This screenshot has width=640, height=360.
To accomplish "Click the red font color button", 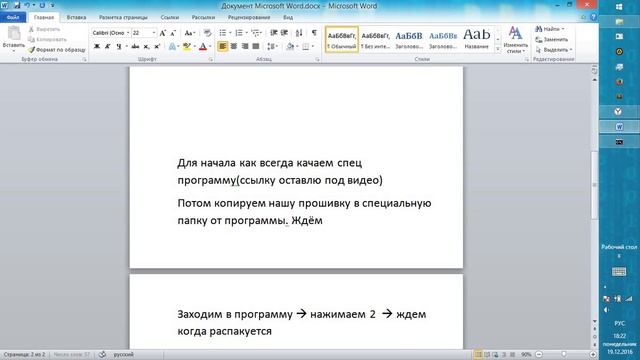I will [x=203, y=47].
